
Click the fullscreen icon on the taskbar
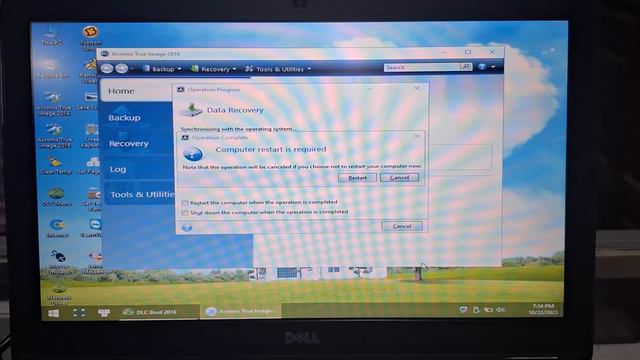click(79, 313)
